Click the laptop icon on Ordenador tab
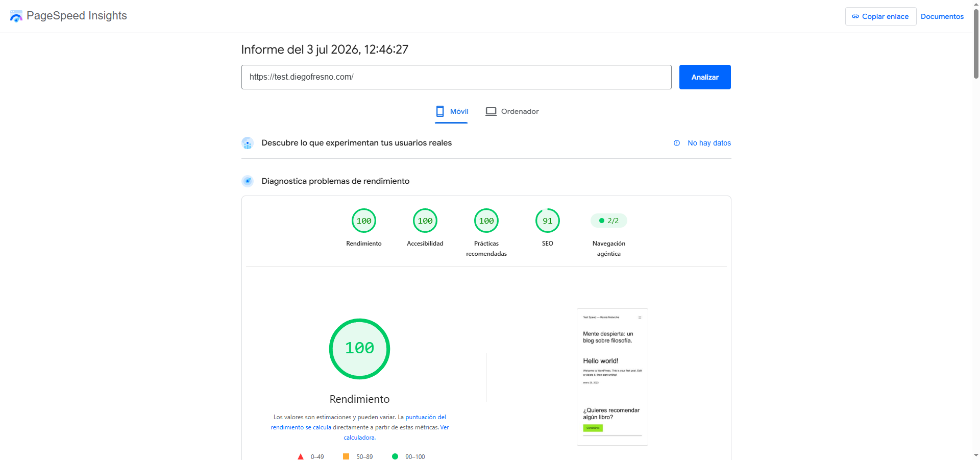The width and height of the screenshot is (980, 460). pyautogui.click(x=491, y=111)
